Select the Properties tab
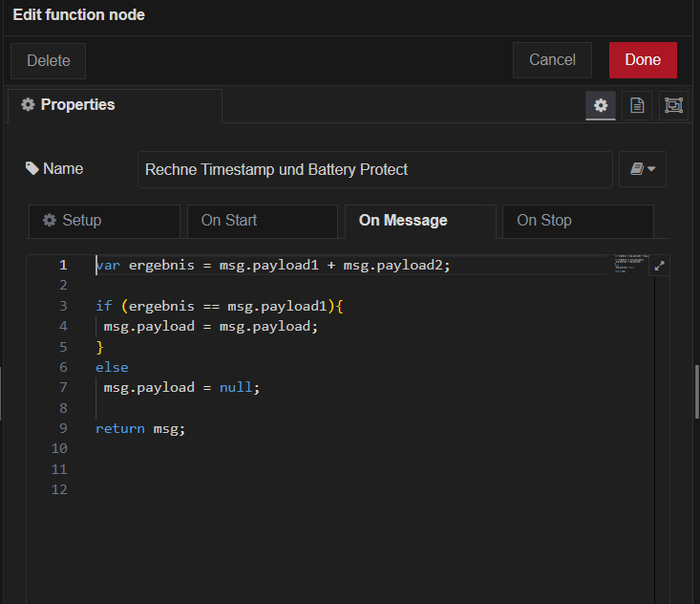Screen dimensions: 700x604 115,105
